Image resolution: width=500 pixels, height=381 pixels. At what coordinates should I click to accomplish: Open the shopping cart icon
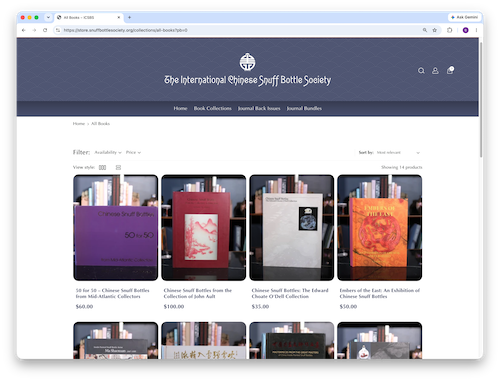point(450,70)
